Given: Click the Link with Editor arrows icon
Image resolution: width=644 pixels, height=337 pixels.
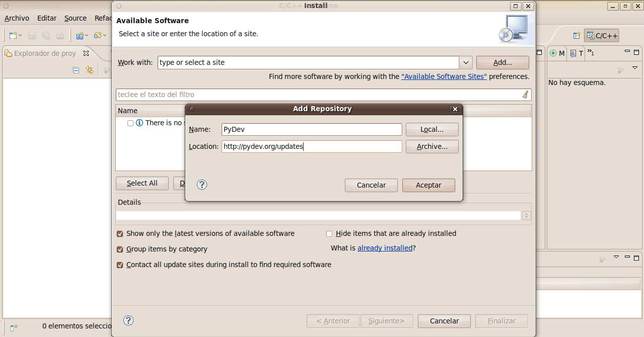Looking at the screenshot, I should click(x=90, y=70).
